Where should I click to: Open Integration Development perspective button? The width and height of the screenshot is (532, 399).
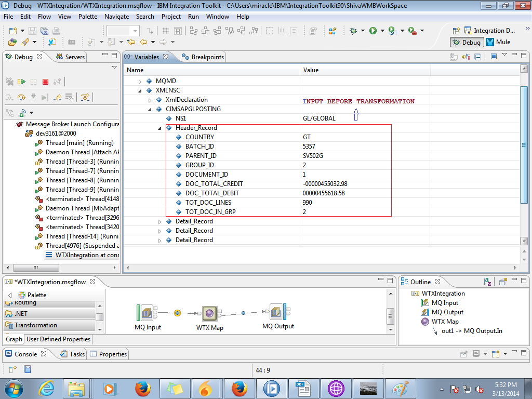(489, 31)
